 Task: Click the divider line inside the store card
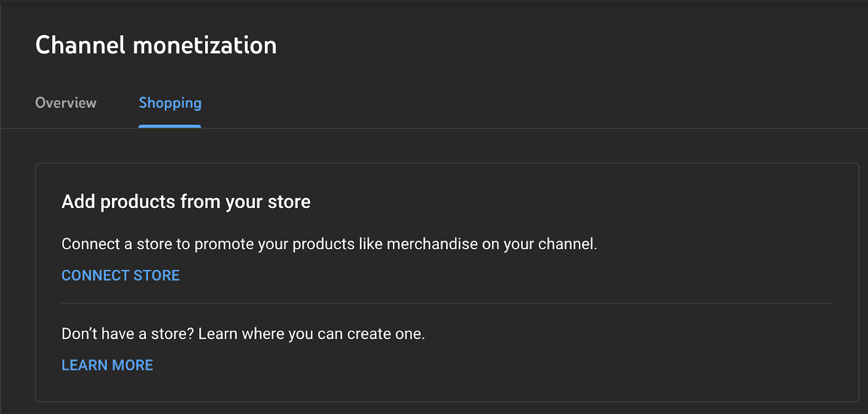(447, 303)
